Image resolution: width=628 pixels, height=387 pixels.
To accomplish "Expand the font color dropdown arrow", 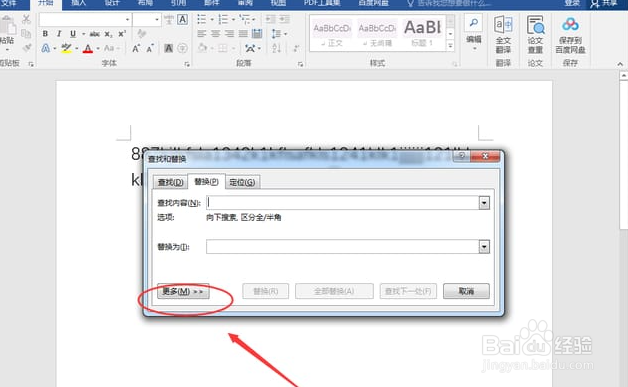I will [98, 48].
